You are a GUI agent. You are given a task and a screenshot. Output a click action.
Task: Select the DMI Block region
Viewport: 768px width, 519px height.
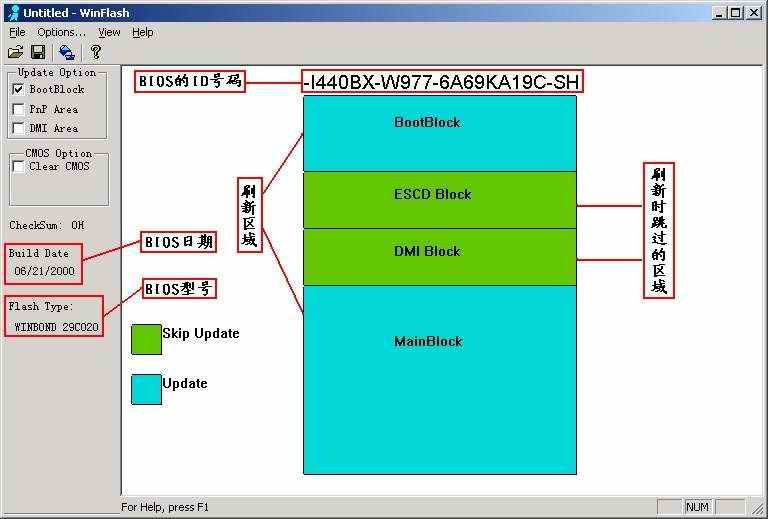pyautogui.click(x=439, y=257)
